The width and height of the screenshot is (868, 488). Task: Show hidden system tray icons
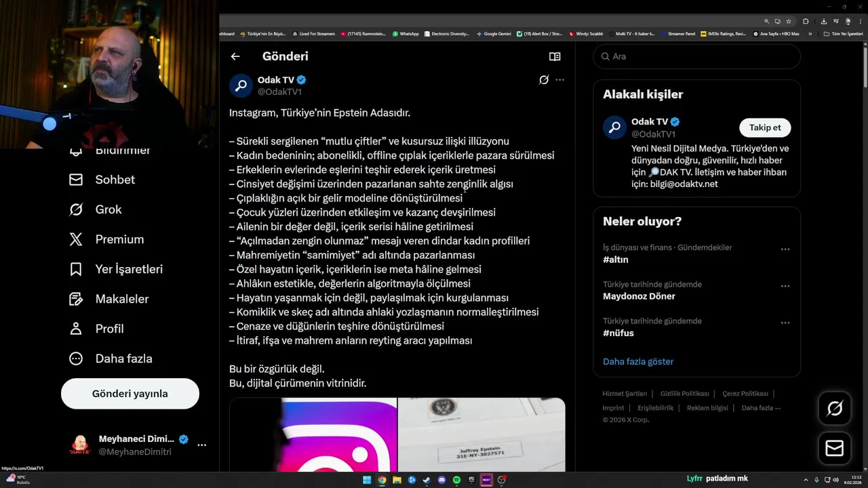point(806,480)
